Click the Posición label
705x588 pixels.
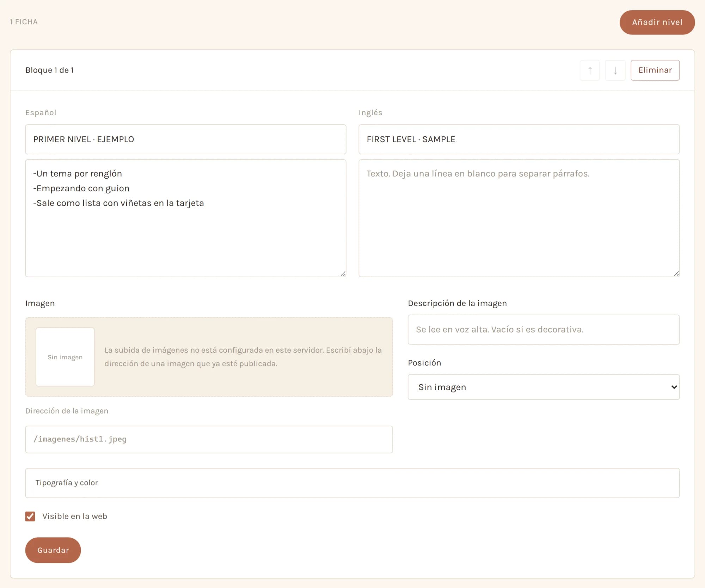[x=424, y=363]
